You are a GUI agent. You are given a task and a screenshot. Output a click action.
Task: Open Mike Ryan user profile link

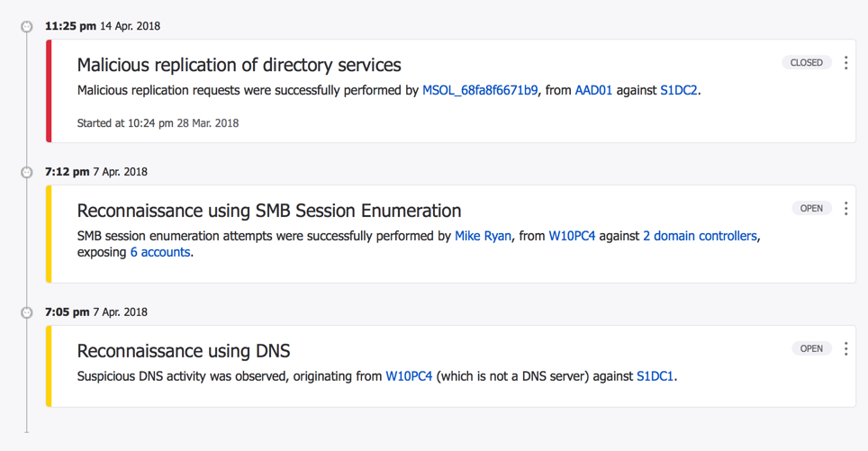[483, 236]
